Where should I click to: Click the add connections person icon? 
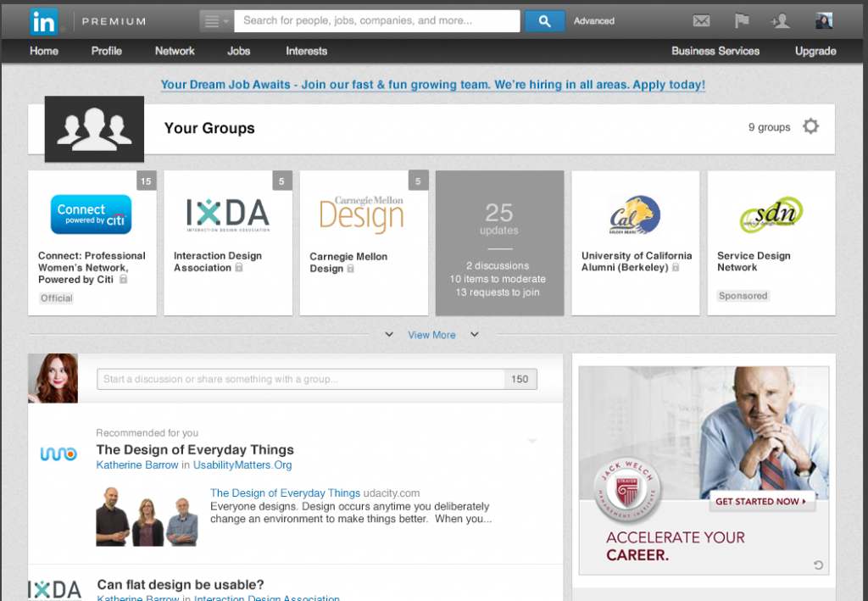tap(780, 21)
